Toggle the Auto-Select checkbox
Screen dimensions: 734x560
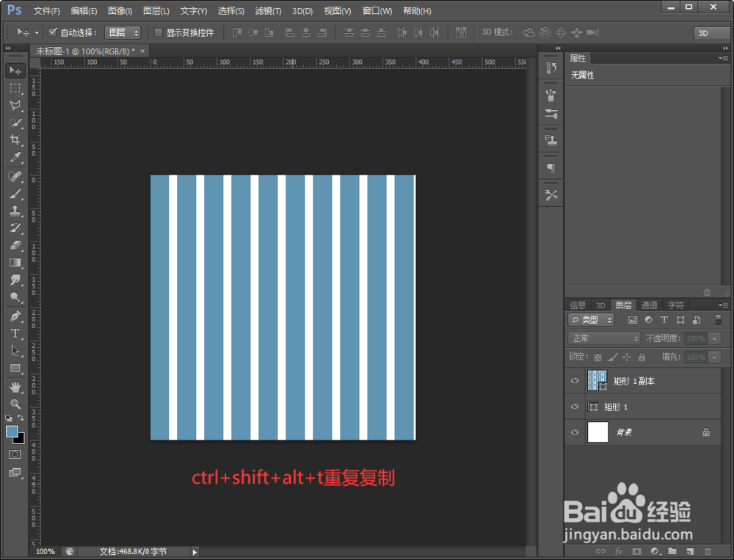point(53,32)
